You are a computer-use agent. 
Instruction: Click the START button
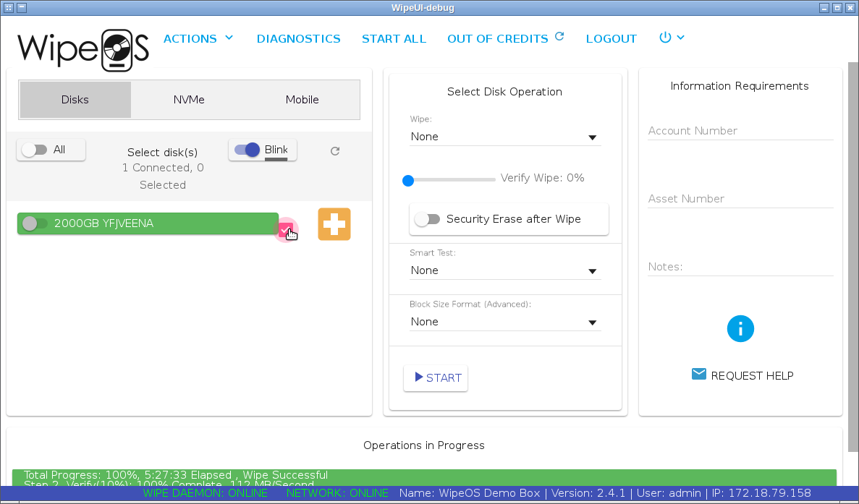pos(436,378)
